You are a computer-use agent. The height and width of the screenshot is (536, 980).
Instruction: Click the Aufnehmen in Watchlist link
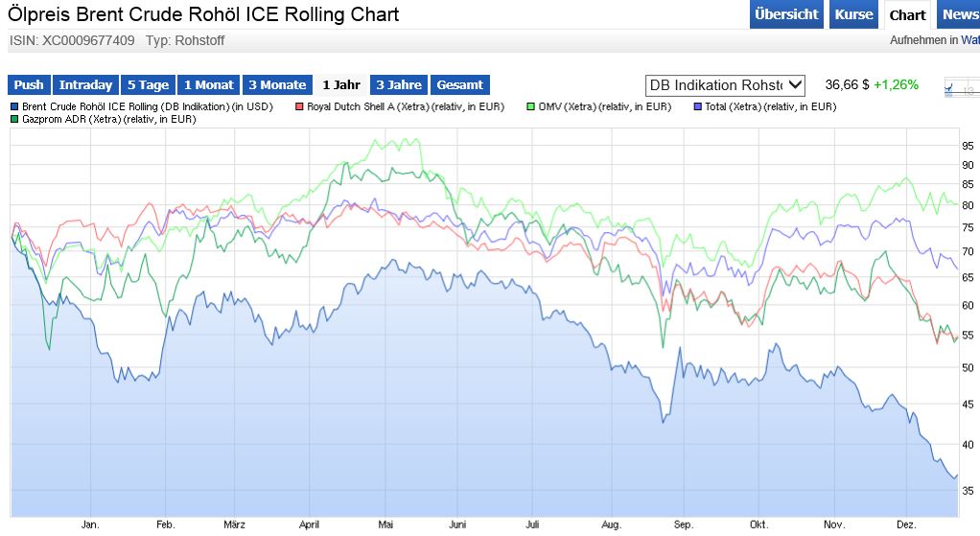pyautogui.click(x=934, y=40)
